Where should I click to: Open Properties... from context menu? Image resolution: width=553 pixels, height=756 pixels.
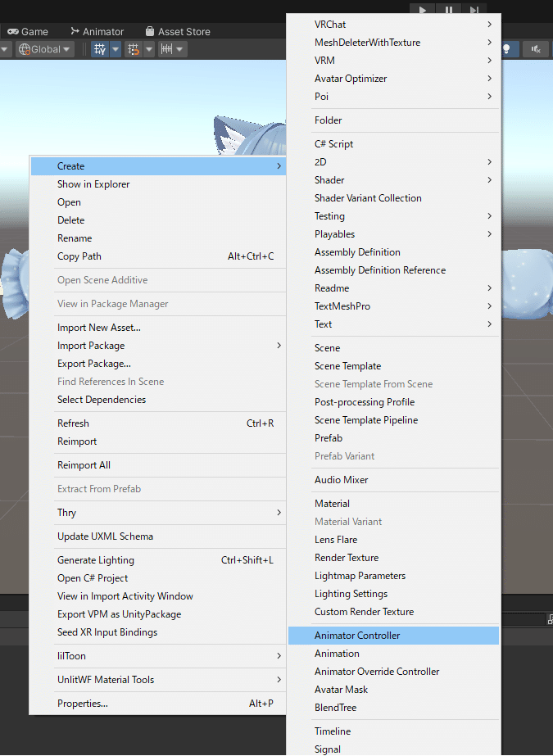(x=159, y=704)
